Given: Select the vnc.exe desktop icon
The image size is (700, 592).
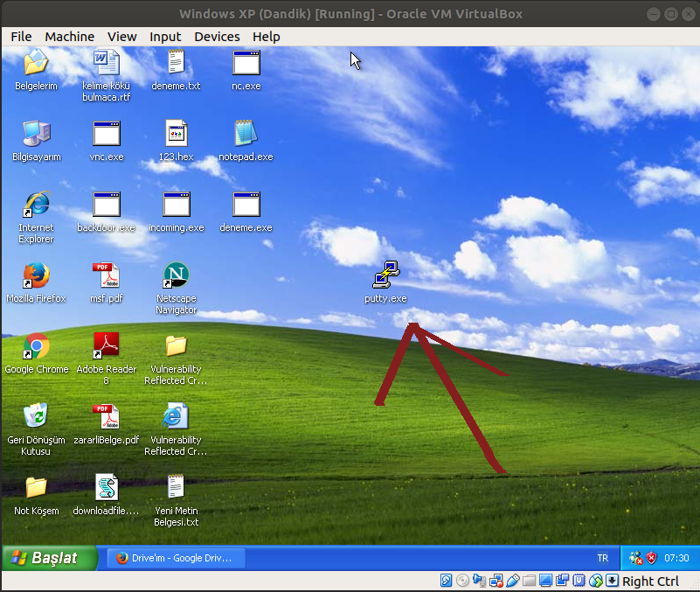Looking at the screenshot, I should [x=107, y=134].
